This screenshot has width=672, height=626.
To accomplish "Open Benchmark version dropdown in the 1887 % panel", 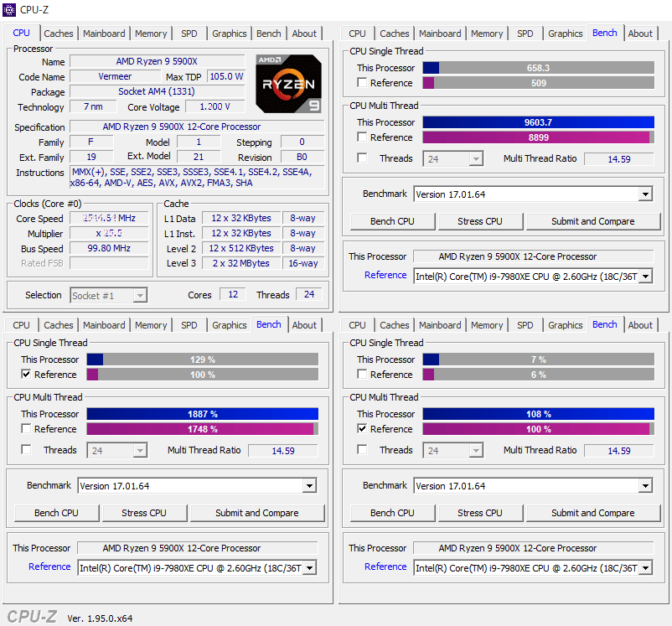I will (x=197, y=486).
